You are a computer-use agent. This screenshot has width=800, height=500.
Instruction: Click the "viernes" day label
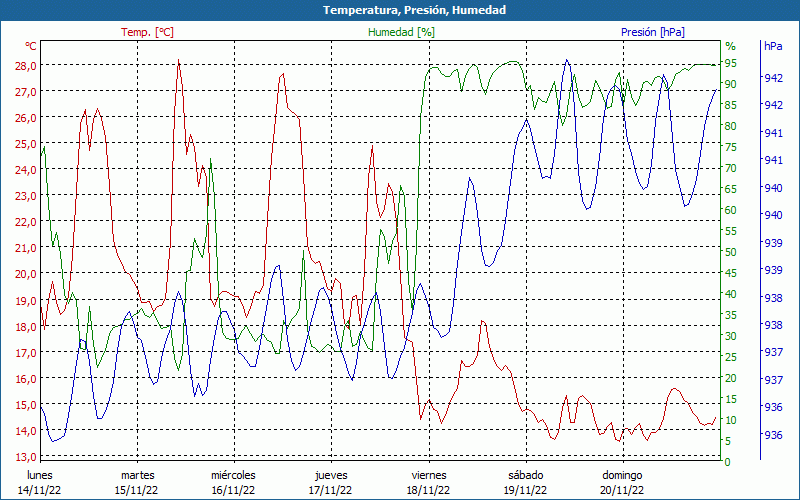click(x=429, y=475)
